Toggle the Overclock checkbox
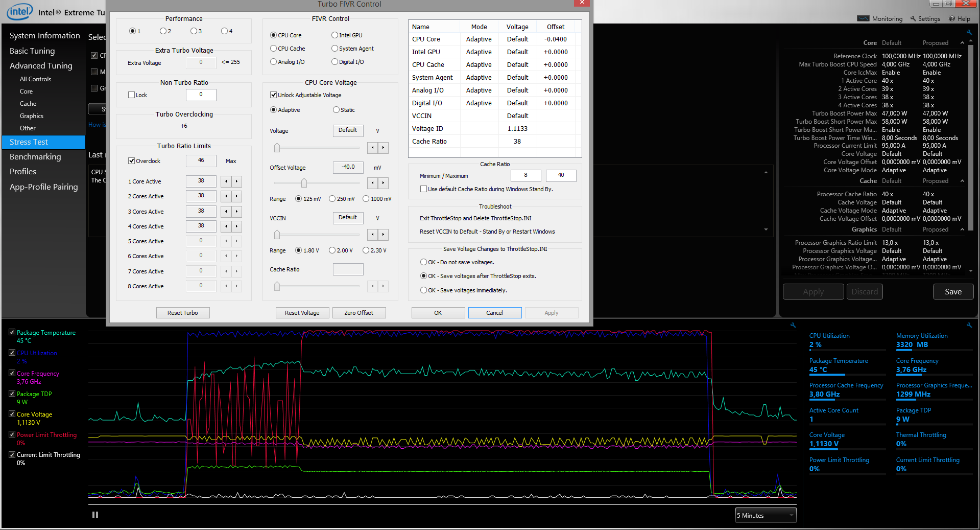Screen dimensions: 980x530 pyautogui.click(x=131, y=161)
